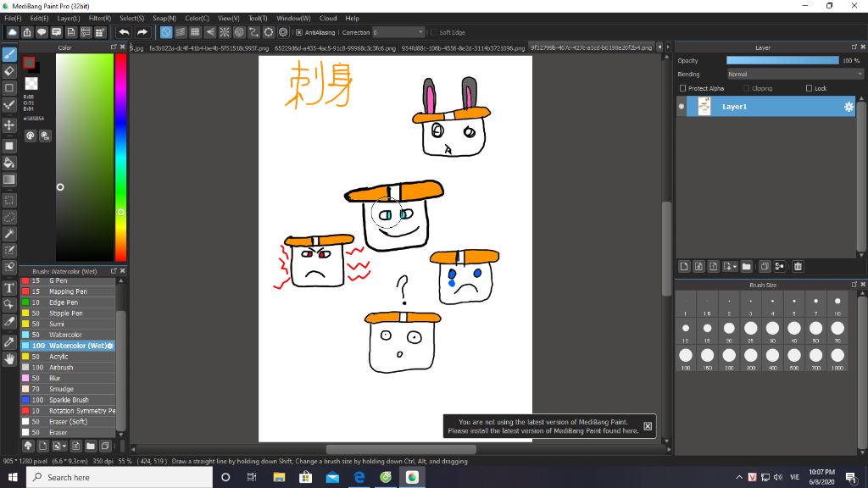The width and height of the screenshot is (868, 488).
Task: Enable the Lock checkbox for the layer
Action: tap(810, 88)
